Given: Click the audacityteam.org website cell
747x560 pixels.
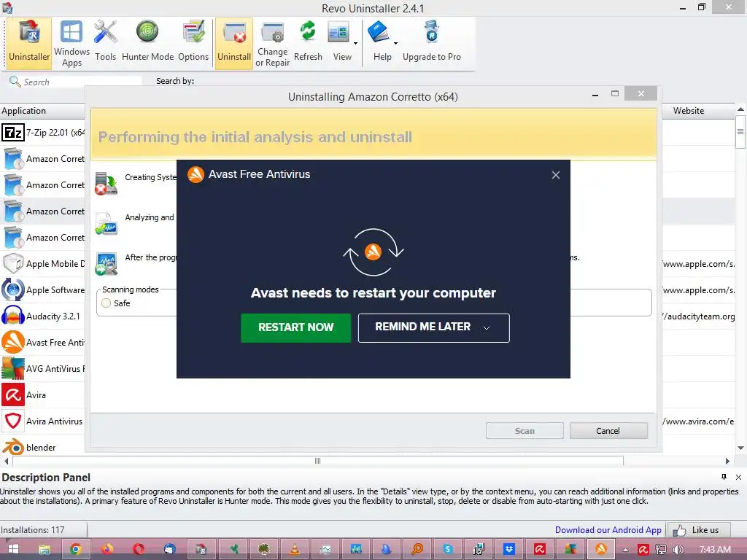Looking at the screenshot, I should pos(699,316).
